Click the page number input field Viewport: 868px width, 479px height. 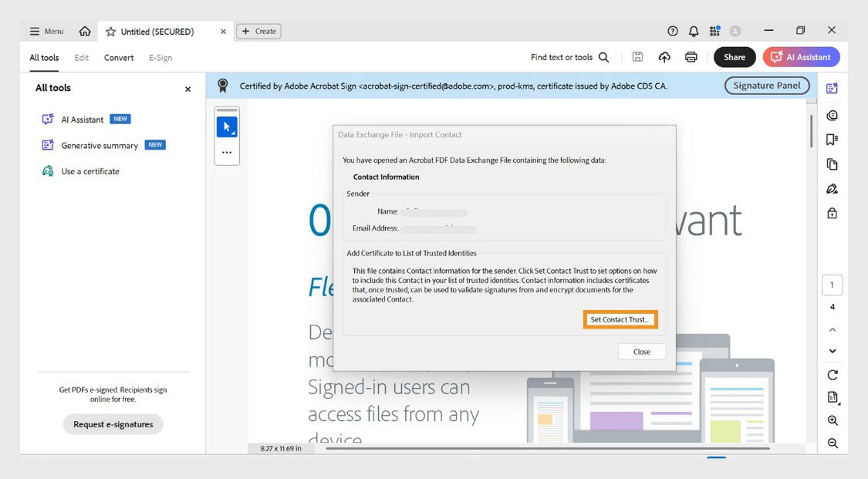[x=832, y=284]
